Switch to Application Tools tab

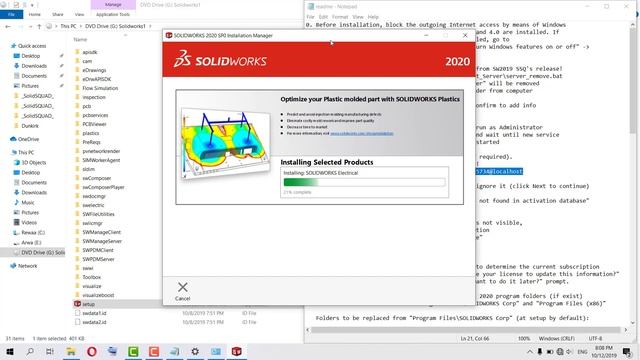point(113,14)
